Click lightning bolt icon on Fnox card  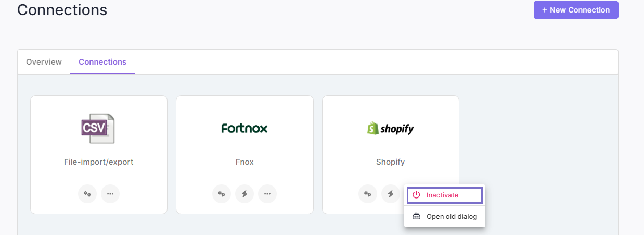[x=244, y=194]
